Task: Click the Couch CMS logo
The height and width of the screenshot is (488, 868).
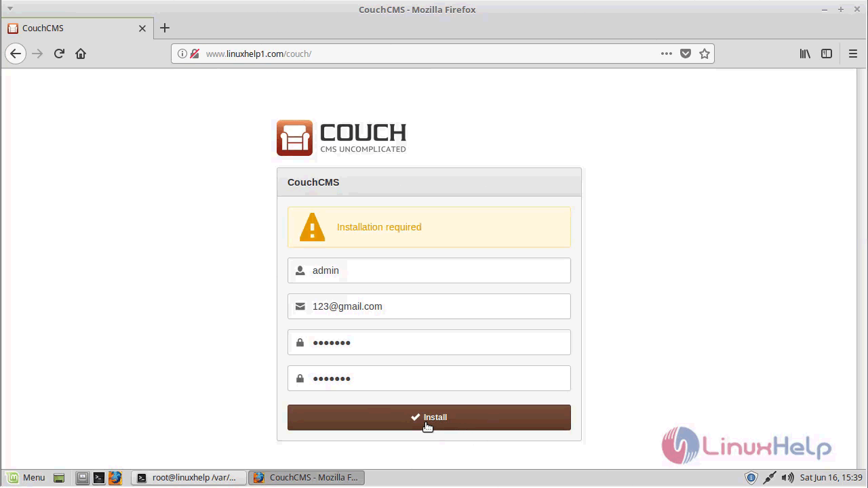Action: pyautogui.click(x=341, y=138)
